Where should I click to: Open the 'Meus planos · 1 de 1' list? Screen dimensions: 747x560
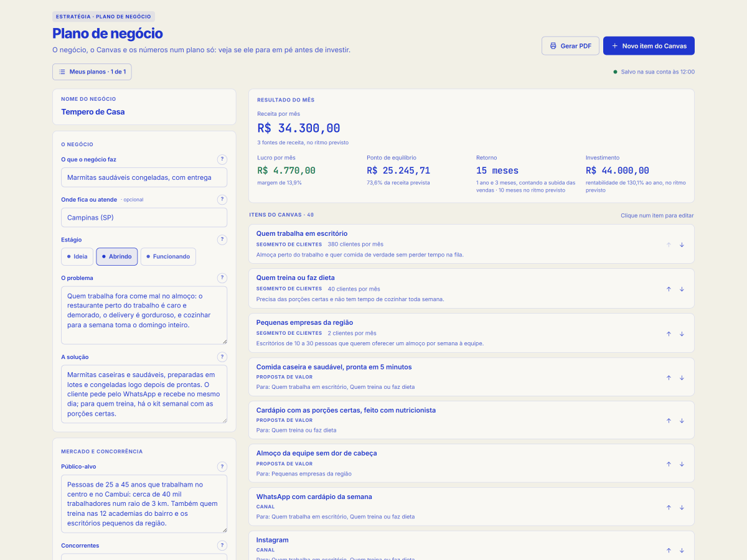tap(92, 72)
